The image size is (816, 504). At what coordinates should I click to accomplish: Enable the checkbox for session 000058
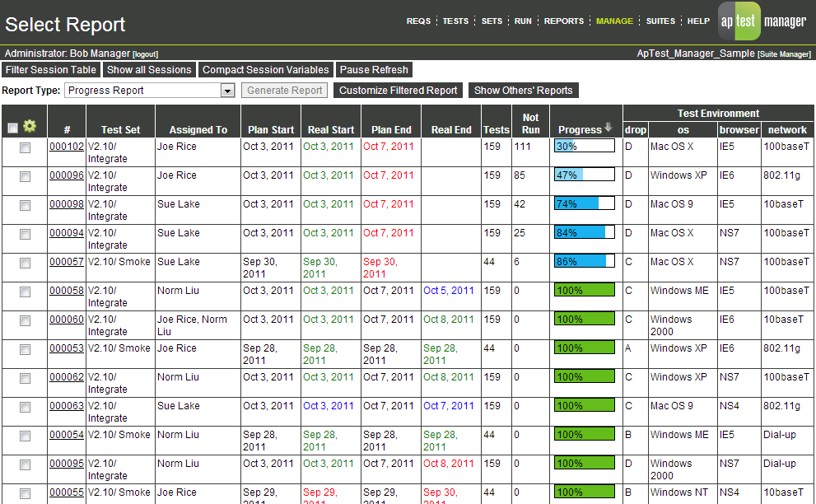click(x=25, y=292)
